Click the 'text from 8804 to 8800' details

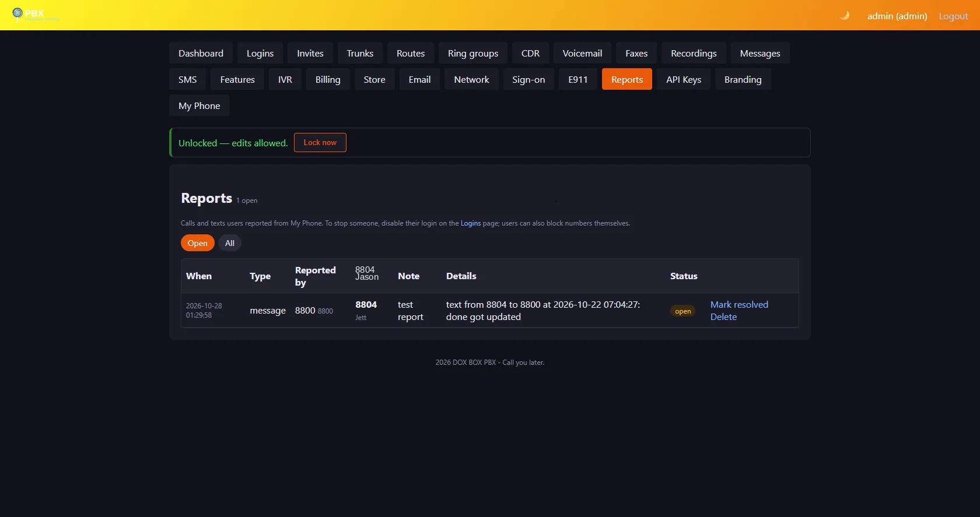[543, 311]
